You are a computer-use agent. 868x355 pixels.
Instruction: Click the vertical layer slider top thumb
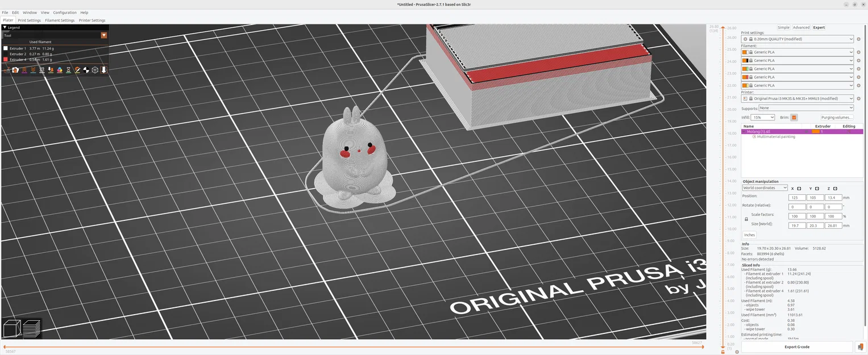[723, 27]
